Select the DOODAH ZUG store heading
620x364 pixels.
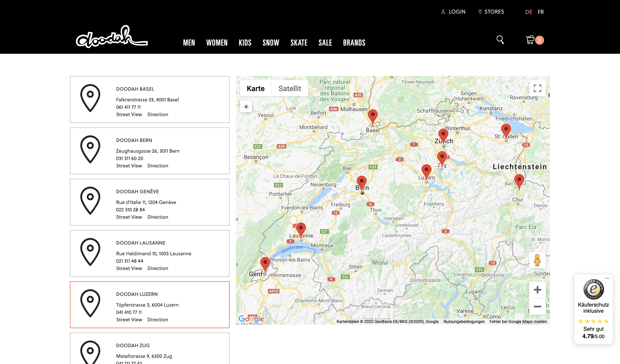133,345
